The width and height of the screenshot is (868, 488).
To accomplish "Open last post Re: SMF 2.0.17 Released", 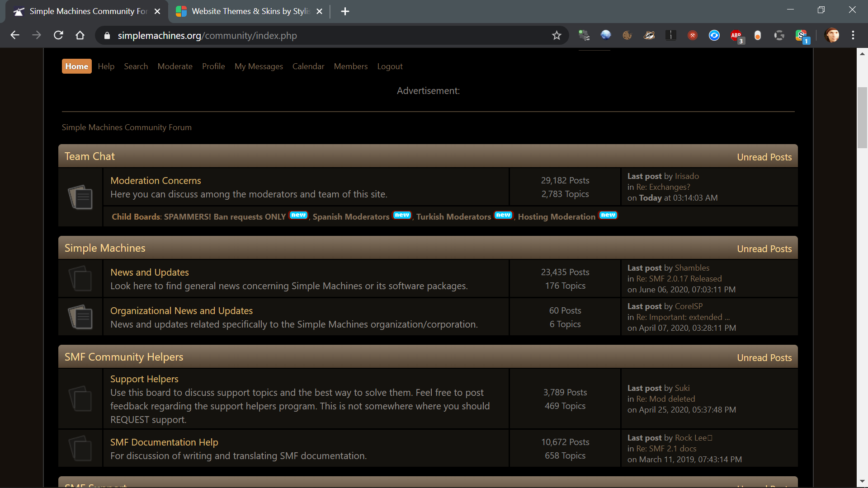I will tap(679, 279).
